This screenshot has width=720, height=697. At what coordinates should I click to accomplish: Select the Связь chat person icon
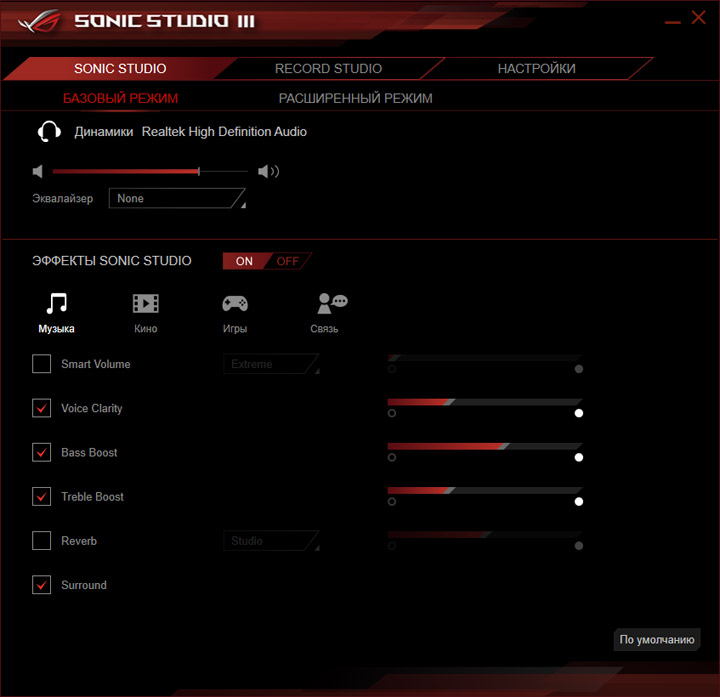[x=332, y=304]
